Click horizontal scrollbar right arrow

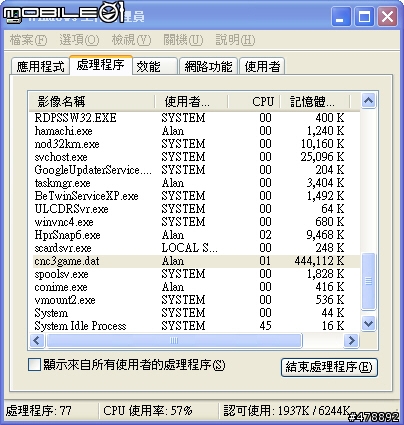tap(351, 341)
